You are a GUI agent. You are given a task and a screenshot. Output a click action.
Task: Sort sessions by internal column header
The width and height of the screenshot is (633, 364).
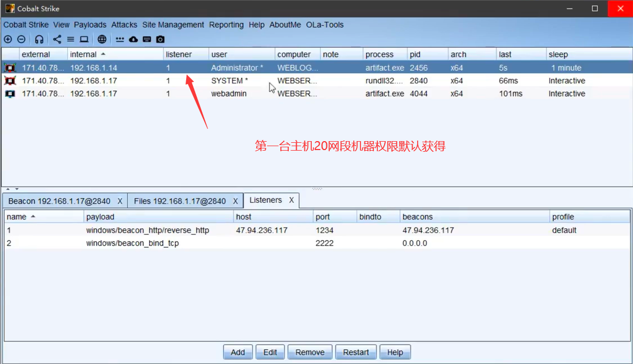tap(84, 54)
